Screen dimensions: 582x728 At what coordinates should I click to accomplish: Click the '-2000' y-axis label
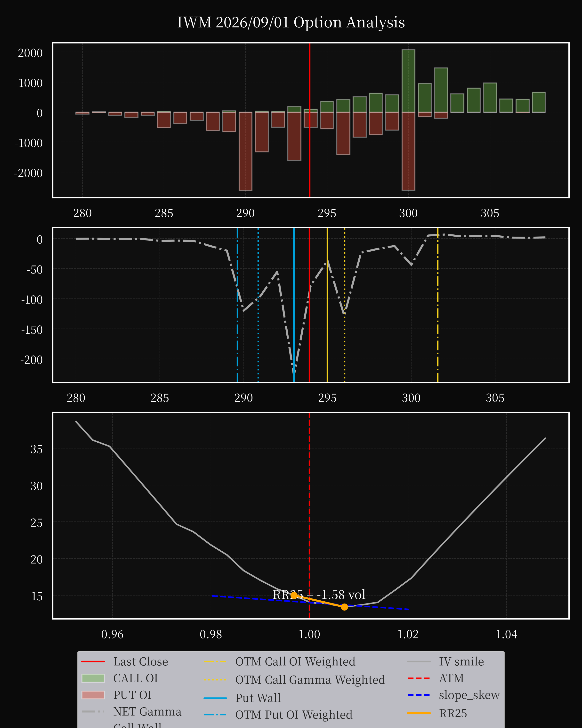[x=28, y=173]
